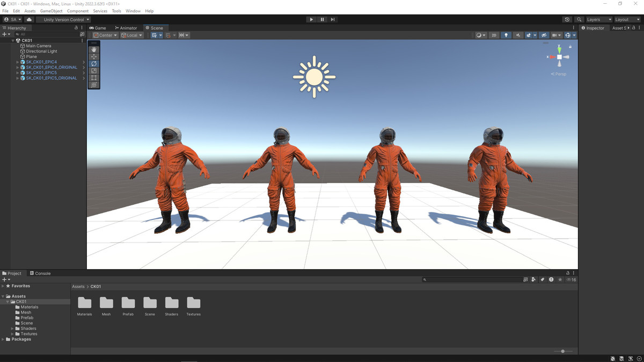The height and width of the screenshot is (362, 644).
Task: Toggle scene audio mute
Action: (x=518, y=35)
